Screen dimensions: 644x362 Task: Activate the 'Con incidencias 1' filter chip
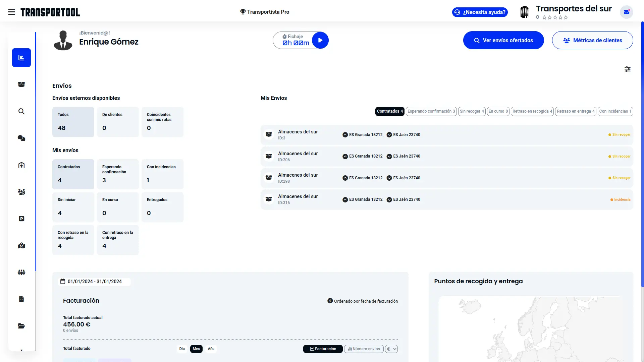click(x=615, y=111)
